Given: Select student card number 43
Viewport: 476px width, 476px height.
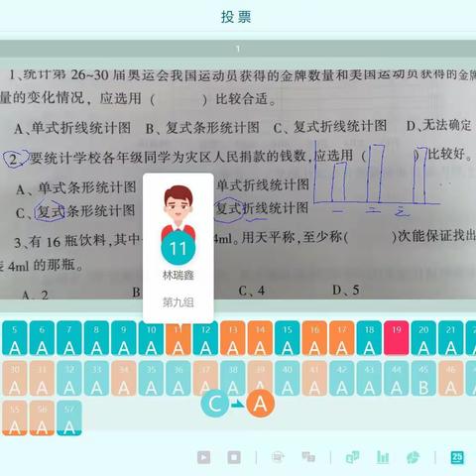Looking at the screenshot, I should click(369, 378).
